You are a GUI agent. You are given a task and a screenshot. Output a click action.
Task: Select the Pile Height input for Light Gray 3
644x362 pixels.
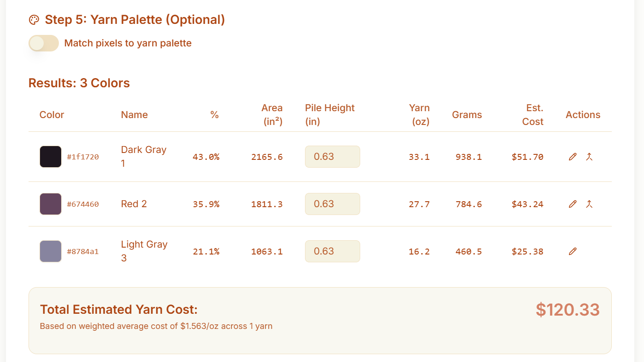pos(332,251)
